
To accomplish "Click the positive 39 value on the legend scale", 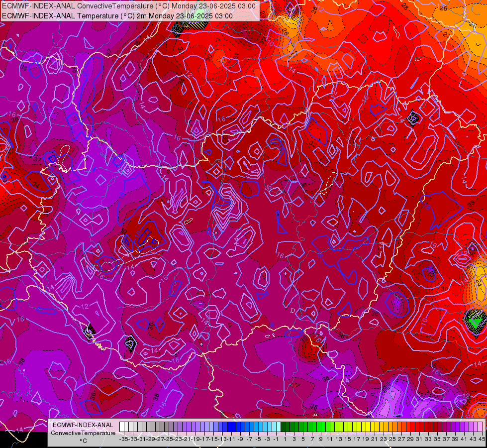I will coord(455,439).
